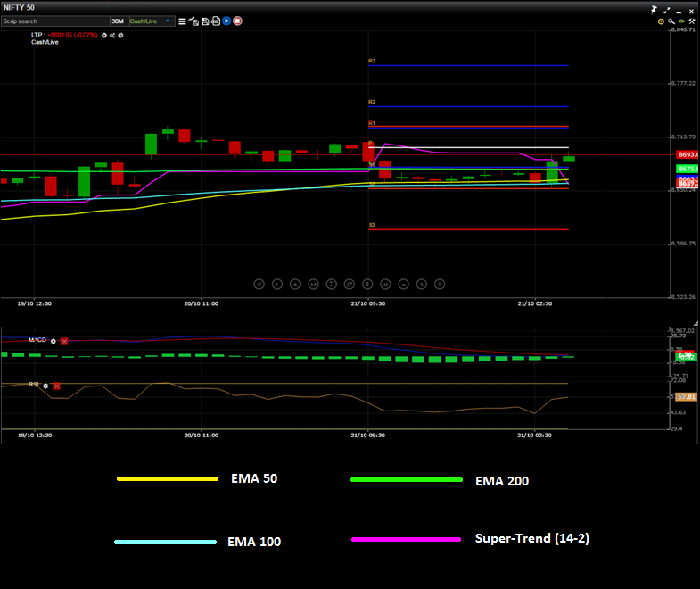
Task: Reset chart with circular refresh button
Action: coord(350,284)
